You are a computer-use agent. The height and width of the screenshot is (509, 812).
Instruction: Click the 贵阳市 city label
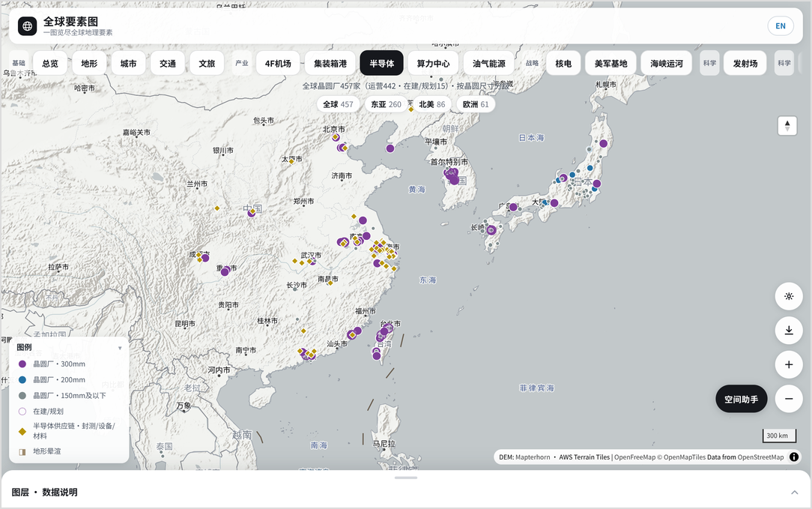coord(228,305)
